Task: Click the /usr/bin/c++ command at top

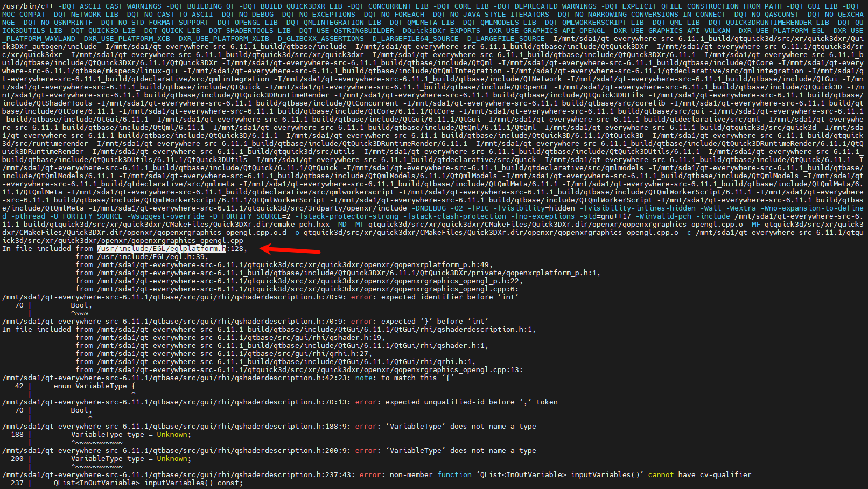Action: pos(28,6)
